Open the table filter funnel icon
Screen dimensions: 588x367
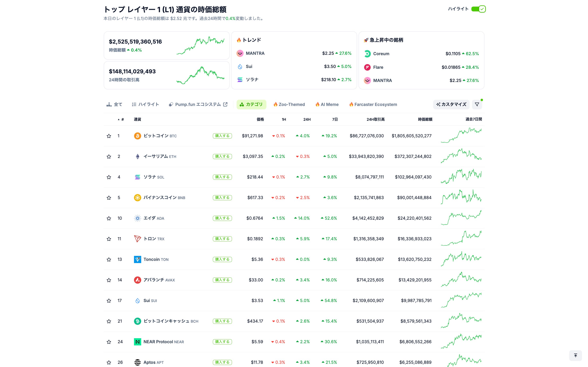477,104
